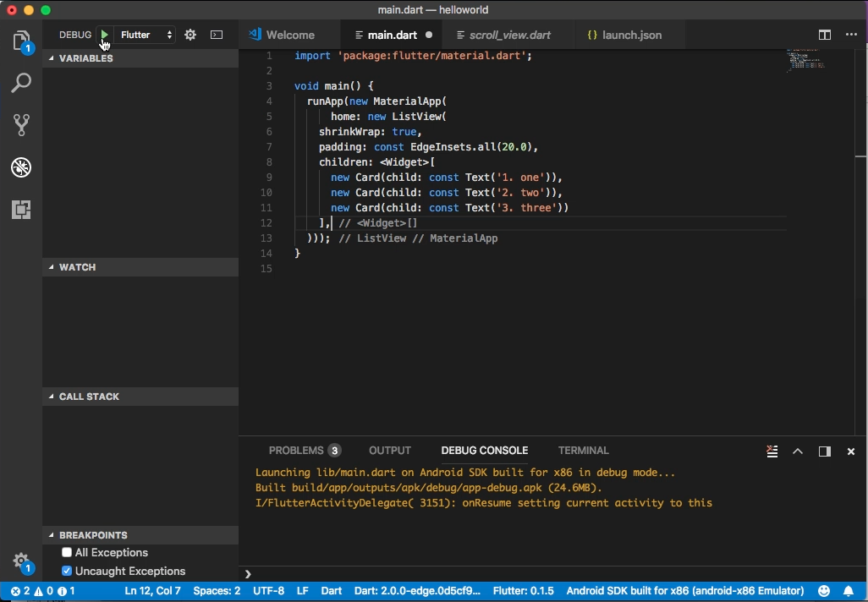This screenshot has height=602, width=868.
Task: Select the DEBUG CONSOLE panel tab
Action: (485, 451)
